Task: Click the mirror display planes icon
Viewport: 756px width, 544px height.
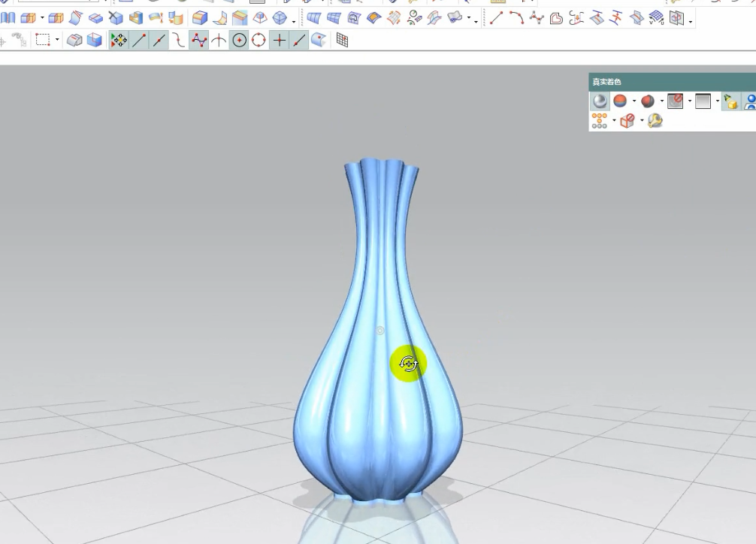Action: (676, 18)
